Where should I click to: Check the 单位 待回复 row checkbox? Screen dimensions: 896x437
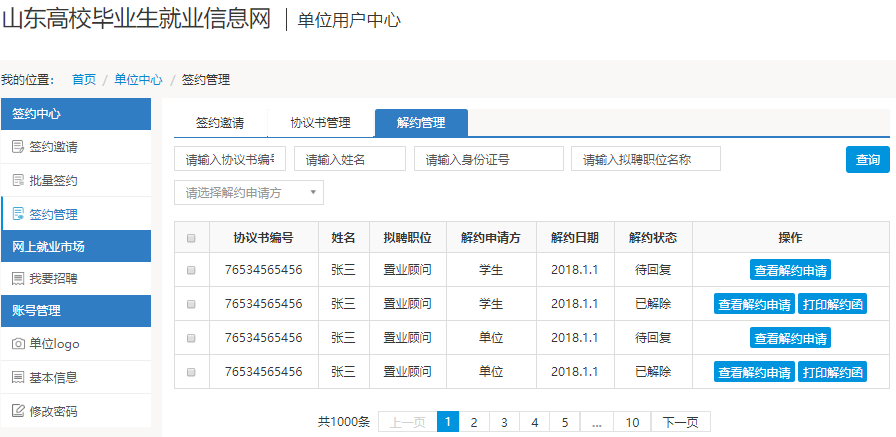click(x=191, y=338)
